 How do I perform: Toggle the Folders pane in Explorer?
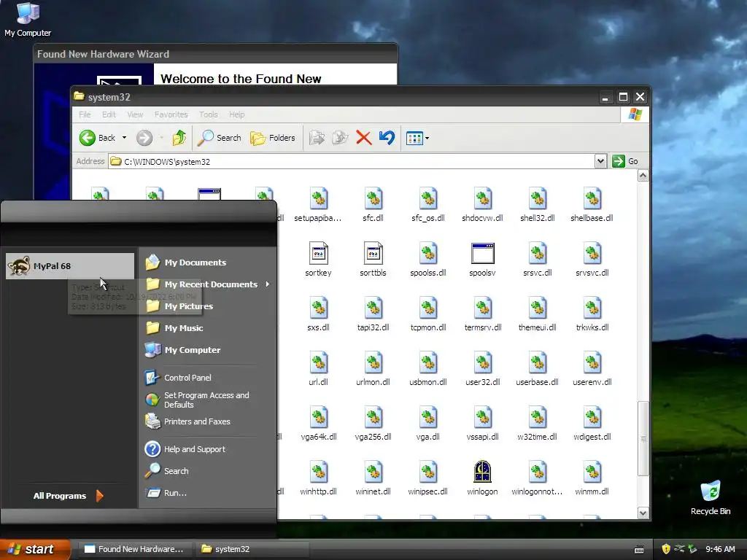pyautogui.click(x=273, y=138)
